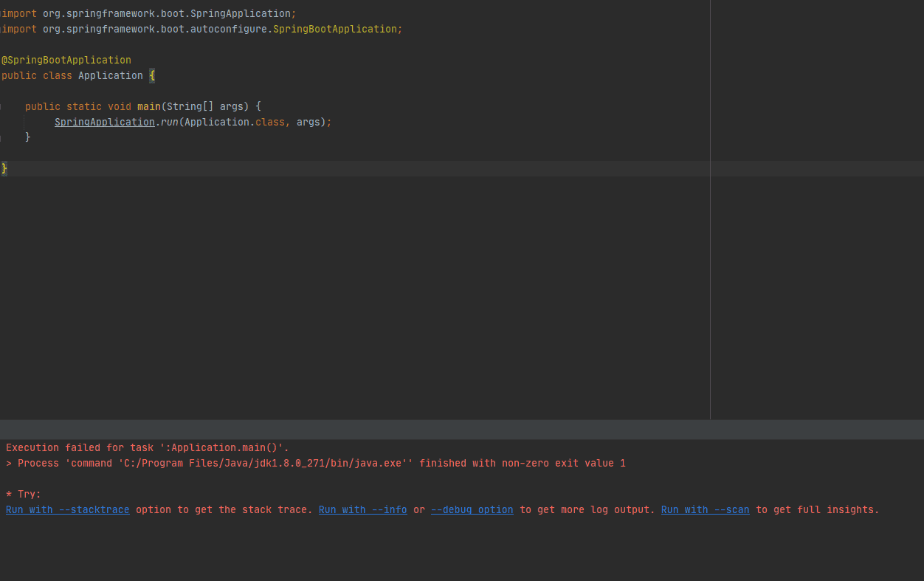Click the 'Run with --info' link
Viewport: 924px width, 581px height.
point(362,509)
